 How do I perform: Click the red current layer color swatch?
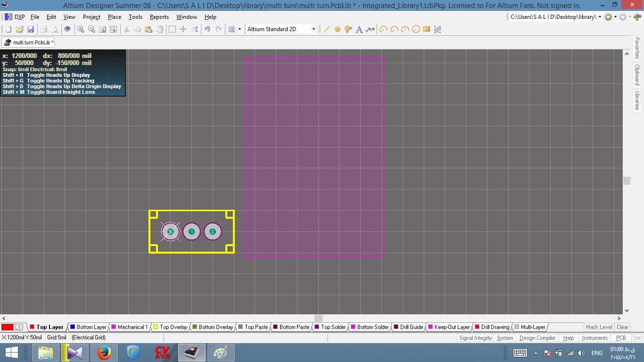(7, 327)
